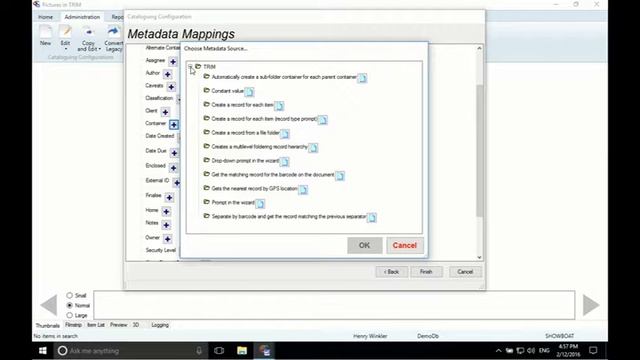The height and width of the screenshot is (360, 640).
Task: Go to previous image with left arrow
Action: tap(49, 305)
